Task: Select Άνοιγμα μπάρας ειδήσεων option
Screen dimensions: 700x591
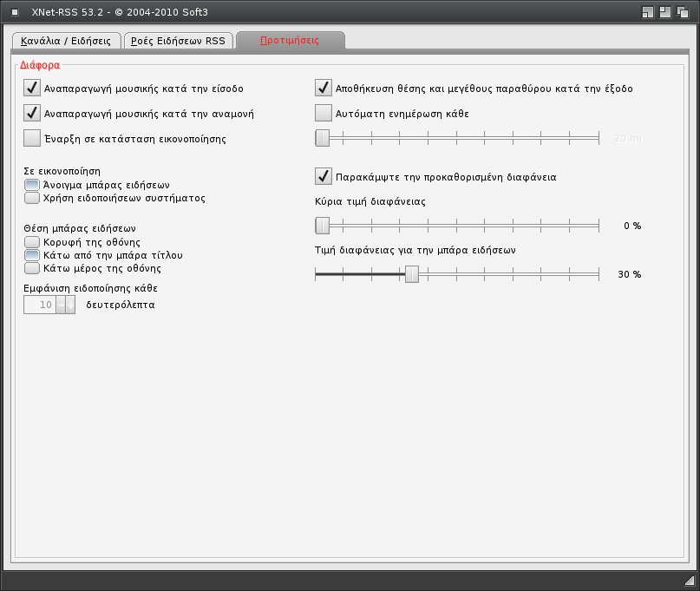Action: [x=32, y=185]
